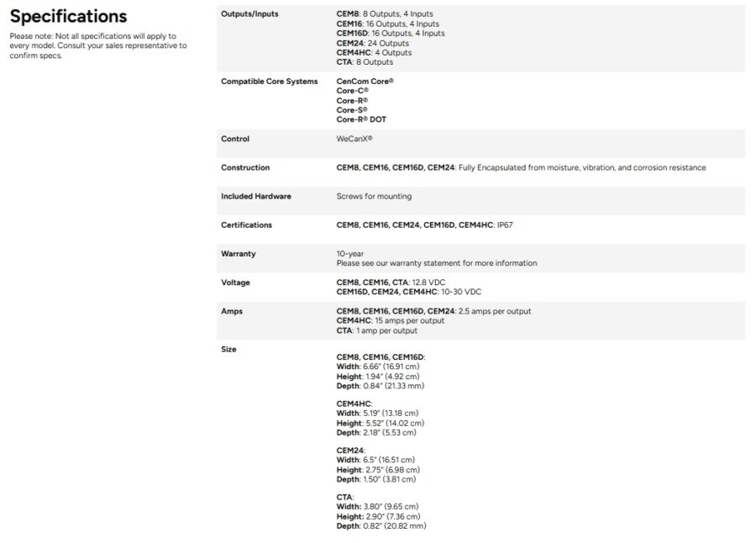Select the Construction row label
Viewport: 756px width, 543px height.
245,167
